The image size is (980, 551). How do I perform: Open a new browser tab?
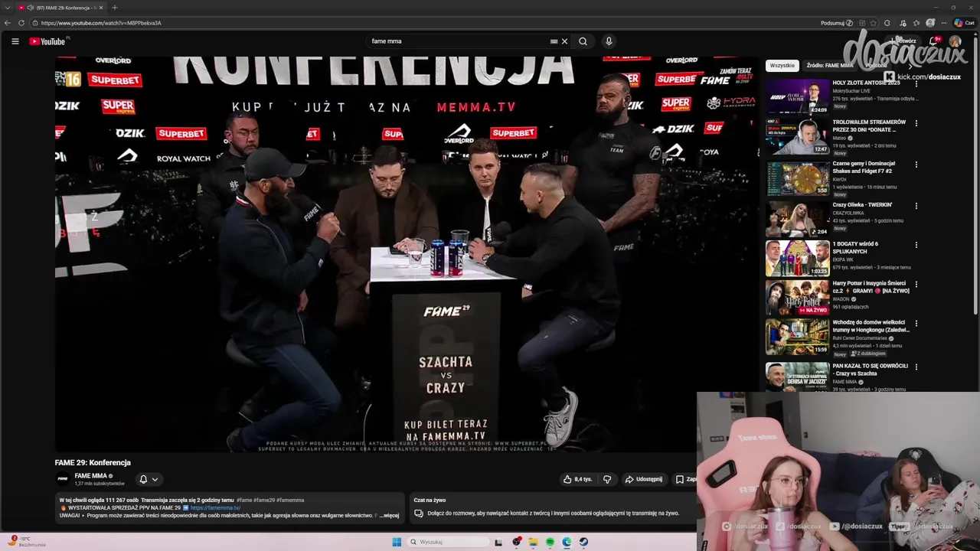(x=114, y=8)
